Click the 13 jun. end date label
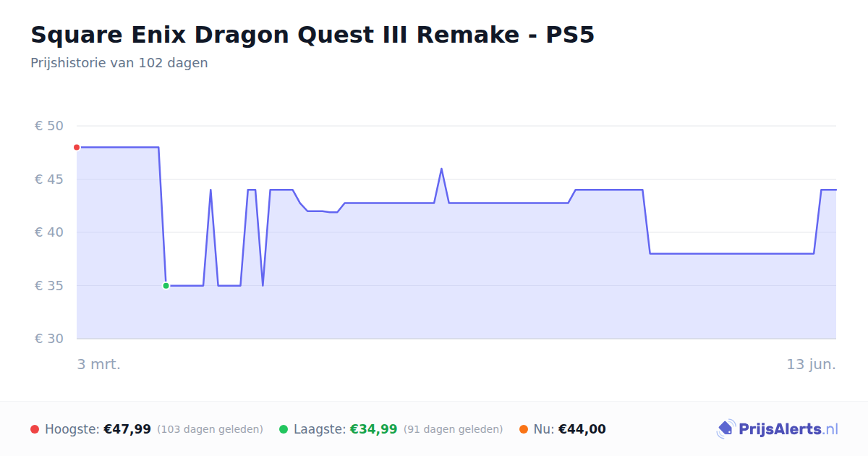 (812, 365)
